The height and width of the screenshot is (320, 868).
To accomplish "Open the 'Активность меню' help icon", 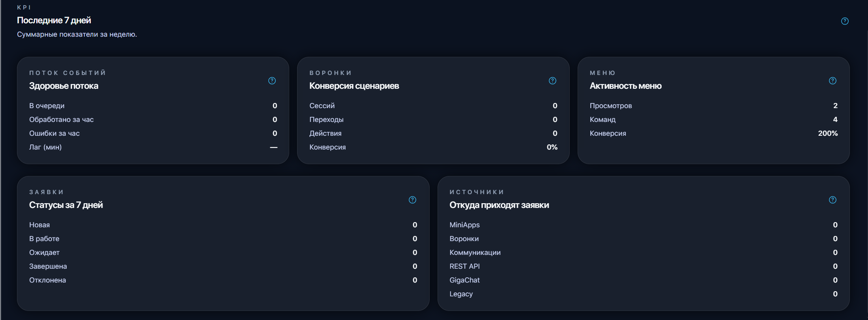I will coord(832,81).
